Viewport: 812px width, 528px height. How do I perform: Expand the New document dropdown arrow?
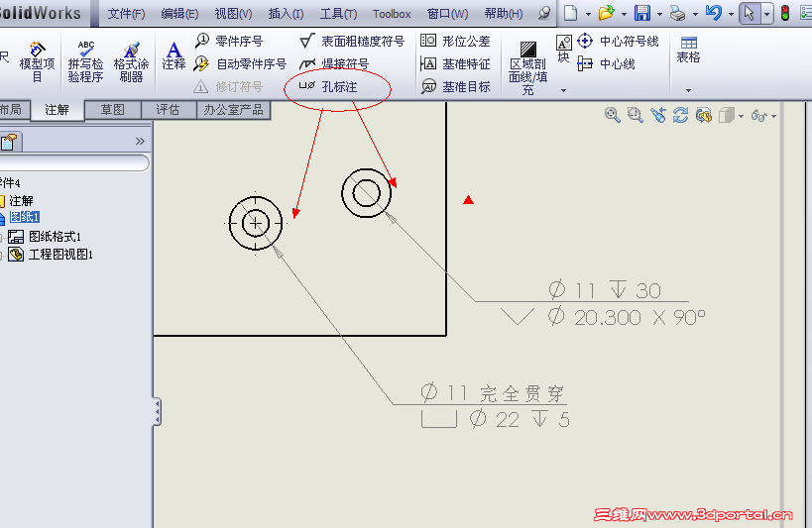pyautogui.click(x=588, y=15)
